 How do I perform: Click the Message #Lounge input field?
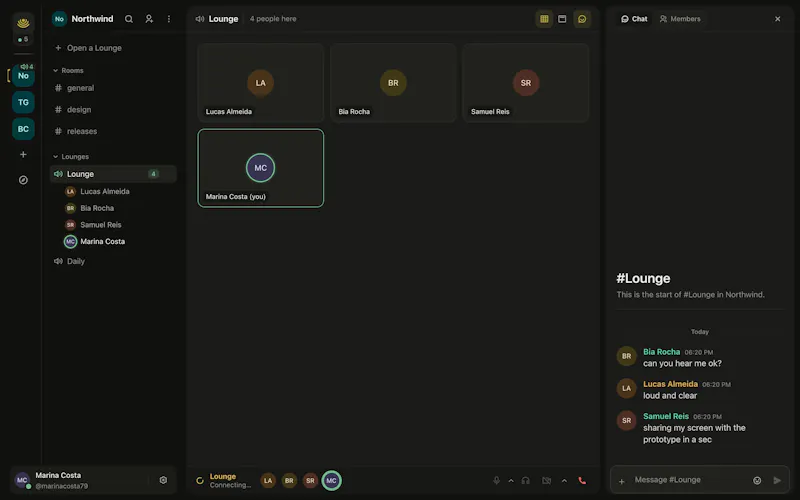[689, 480]
